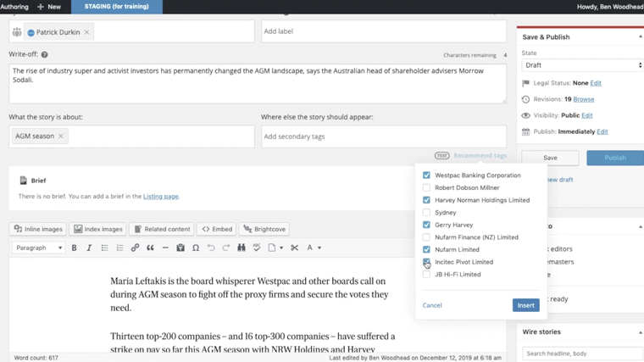Click the Write-off help question mark

44,54
